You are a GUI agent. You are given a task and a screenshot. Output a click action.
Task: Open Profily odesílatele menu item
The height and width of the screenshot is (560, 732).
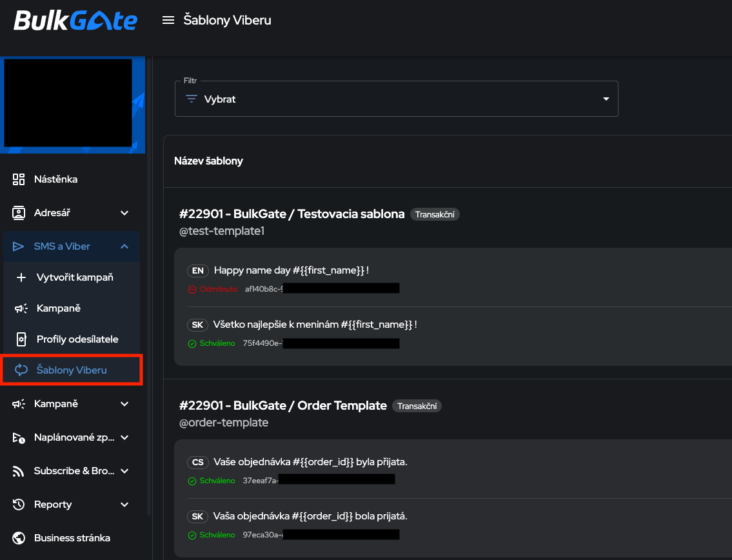point(72,339)
